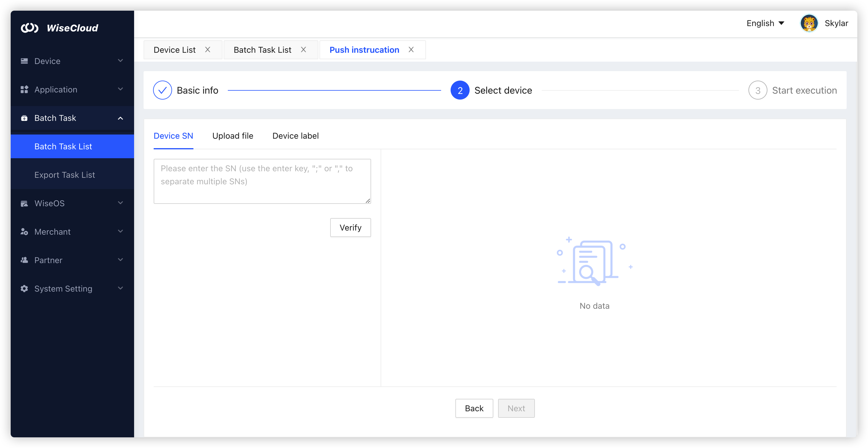Focus the SN entry text area
The width and height of the screenshot is (868, 448).
click(262, 181)
